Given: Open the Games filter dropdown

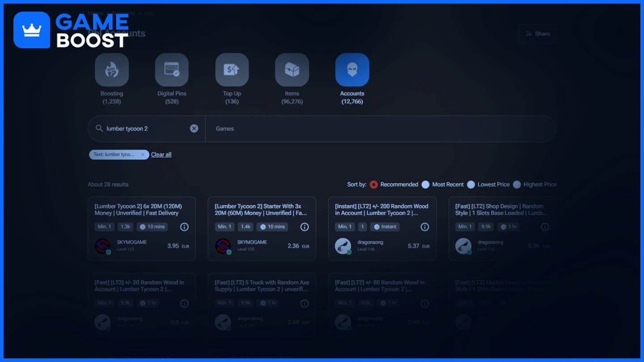Looking at the screenshot, I should coord(381,129).
